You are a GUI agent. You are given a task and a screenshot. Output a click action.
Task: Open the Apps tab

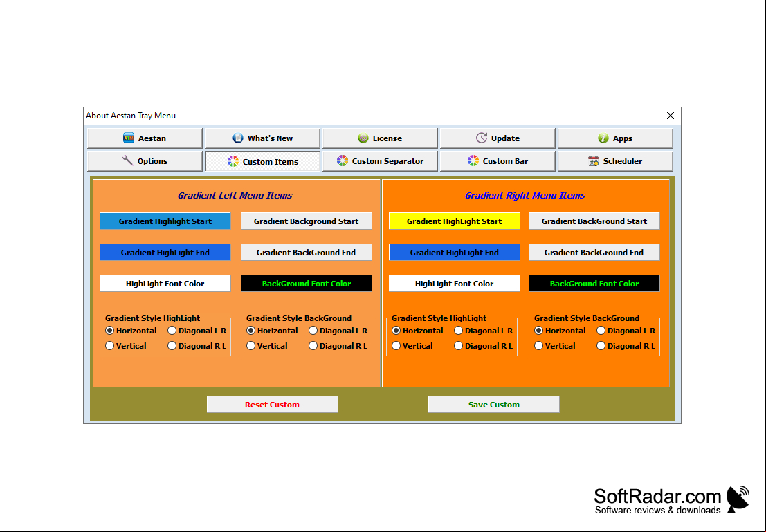615,138
